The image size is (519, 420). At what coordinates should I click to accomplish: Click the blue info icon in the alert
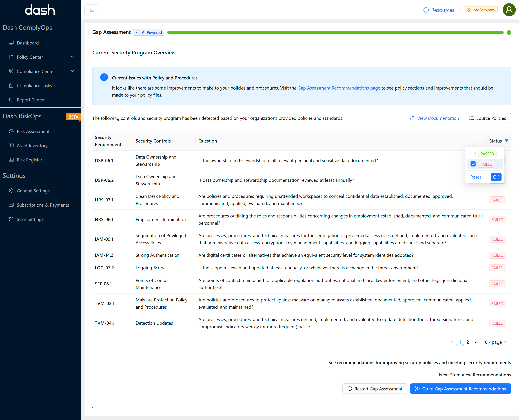point(104,77)
